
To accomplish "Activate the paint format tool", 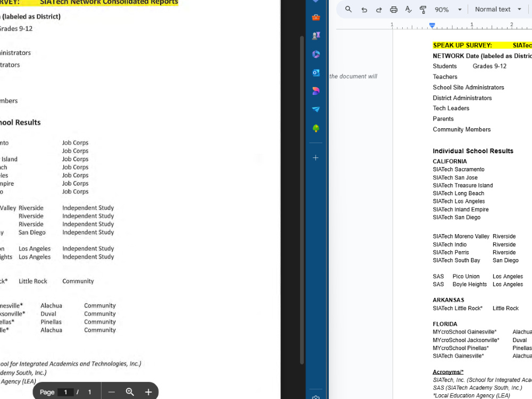I will [423, 10].
